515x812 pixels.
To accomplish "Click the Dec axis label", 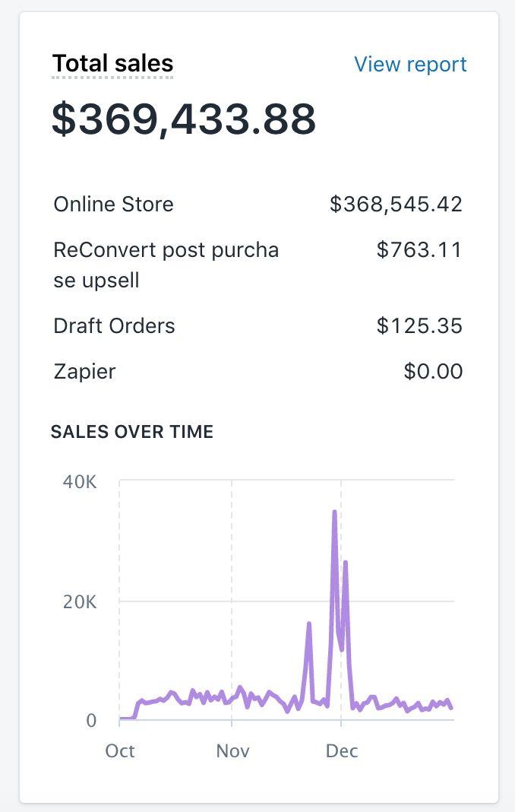I will pyautogui.click(x=342, y=751).
